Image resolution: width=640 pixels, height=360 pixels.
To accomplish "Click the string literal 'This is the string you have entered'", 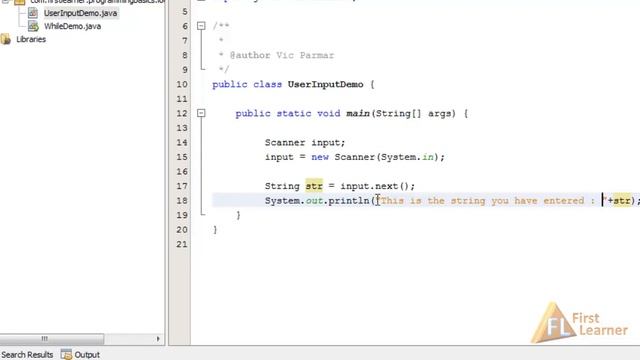I will coord(482,201).
